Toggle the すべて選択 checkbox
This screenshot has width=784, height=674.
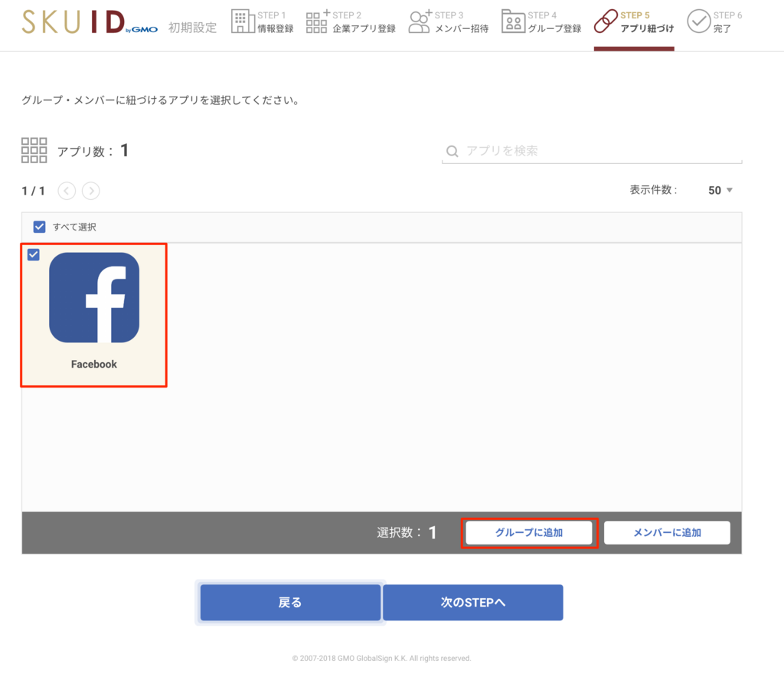(x=39, y=227)
